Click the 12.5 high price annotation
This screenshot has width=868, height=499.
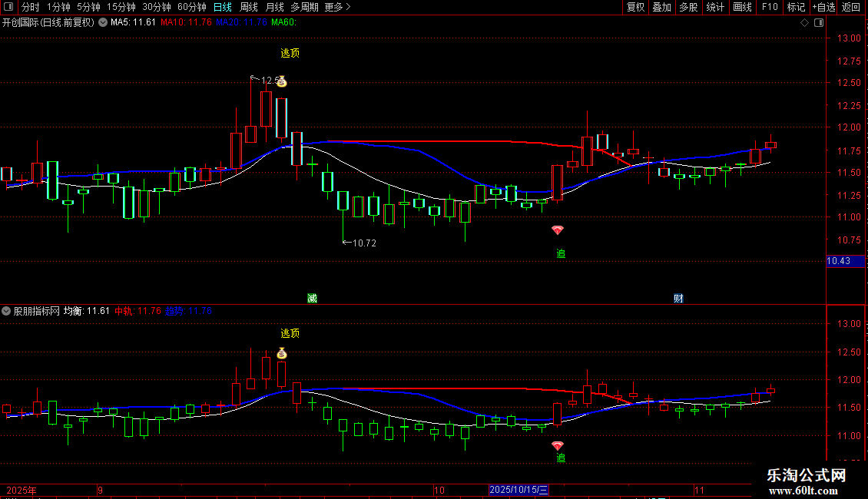click(x=266, y=80)
